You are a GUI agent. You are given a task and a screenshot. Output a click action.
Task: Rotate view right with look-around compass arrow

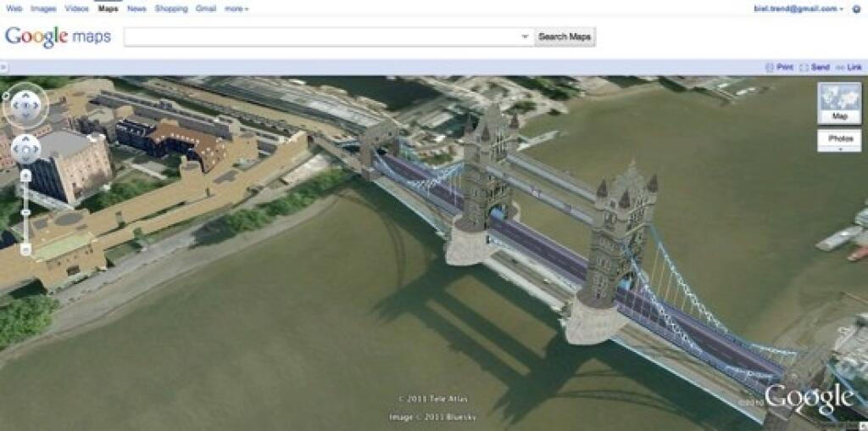click(x=36, y=105)
